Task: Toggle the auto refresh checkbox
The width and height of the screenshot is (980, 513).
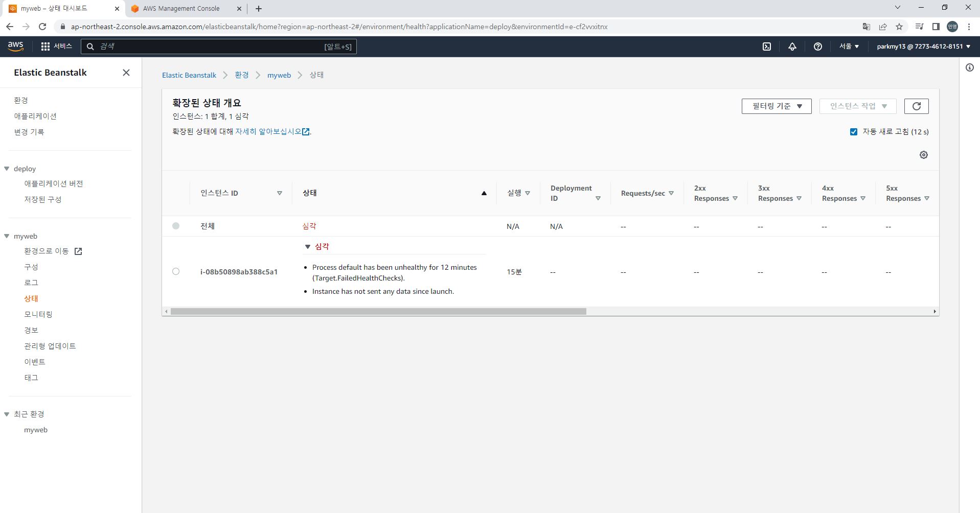Action: 854,132
